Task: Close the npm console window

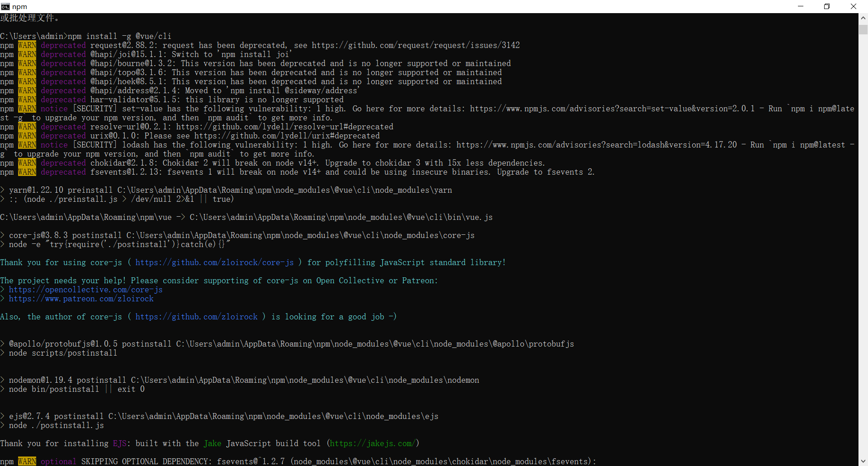Action: pyautogui.click(x=854, y=6)
